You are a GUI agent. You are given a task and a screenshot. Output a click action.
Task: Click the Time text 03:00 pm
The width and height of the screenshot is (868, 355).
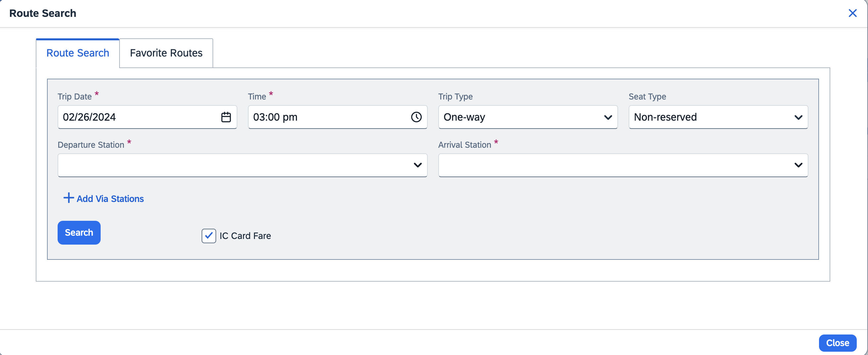[275, 117]
